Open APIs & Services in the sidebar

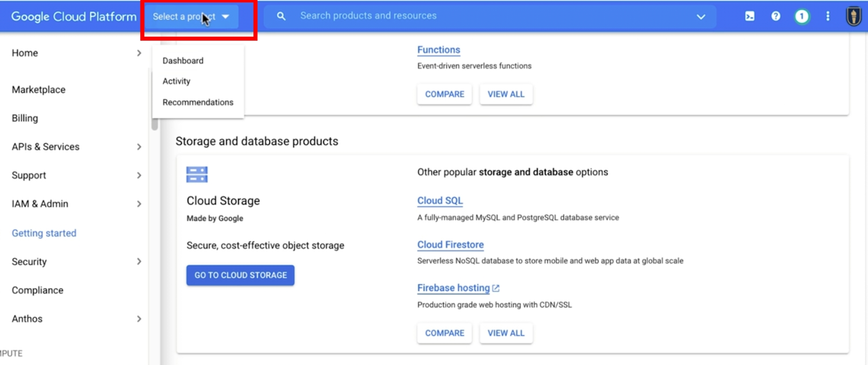(x=46, y=147)
